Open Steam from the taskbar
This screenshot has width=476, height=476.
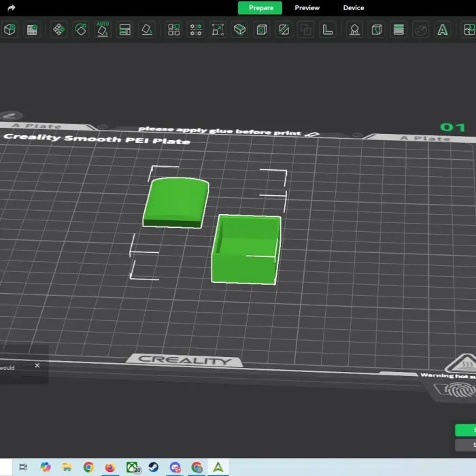coord(153,467)
